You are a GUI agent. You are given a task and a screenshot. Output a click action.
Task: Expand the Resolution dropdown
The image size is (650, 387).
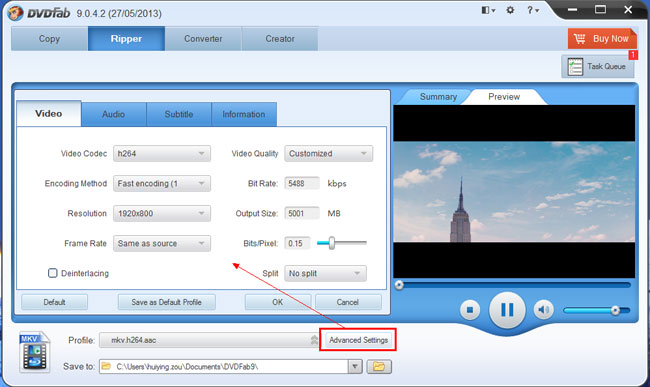162,213
